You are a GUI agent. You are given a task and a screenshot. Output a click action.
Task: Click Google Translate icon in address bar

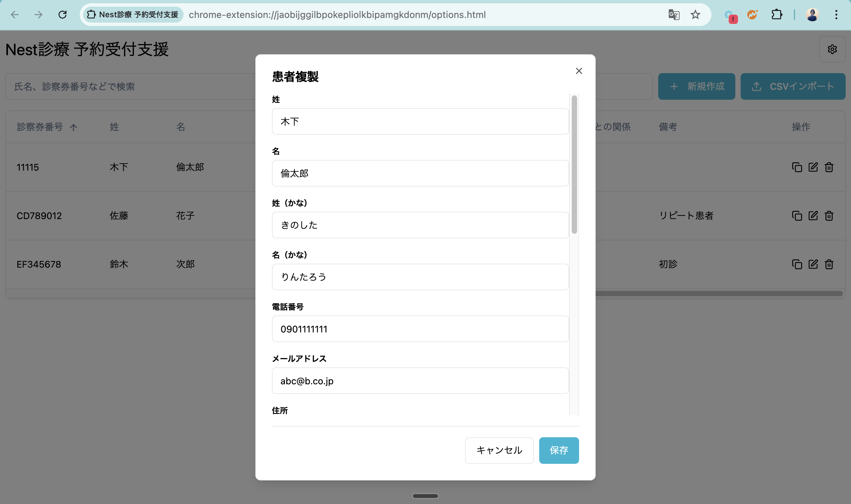pos(674,15)
